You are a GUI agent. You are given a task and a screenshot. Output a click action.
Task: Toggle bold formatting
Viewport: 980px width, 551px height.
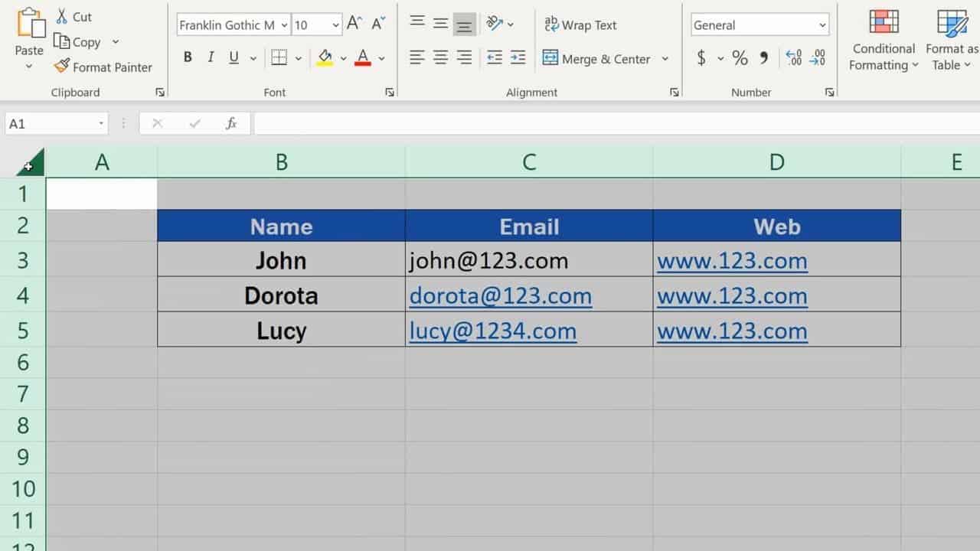coord(188,57)
